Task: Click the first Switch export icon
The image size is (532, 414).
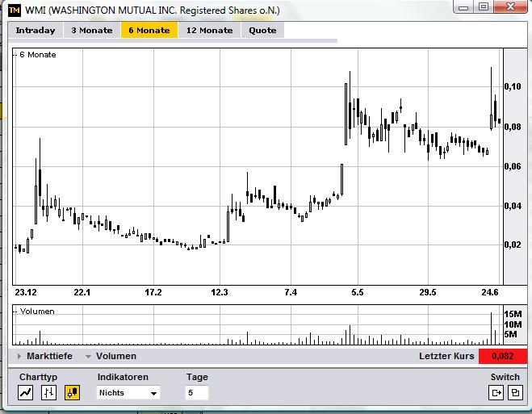Action: click(496, 393)
